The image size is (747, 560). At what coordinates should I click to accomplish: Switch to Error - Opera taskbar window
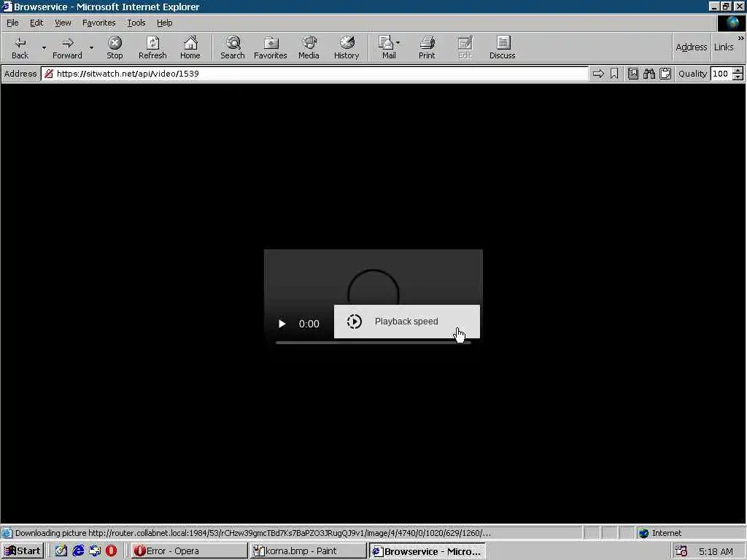(x=189, y=551)
